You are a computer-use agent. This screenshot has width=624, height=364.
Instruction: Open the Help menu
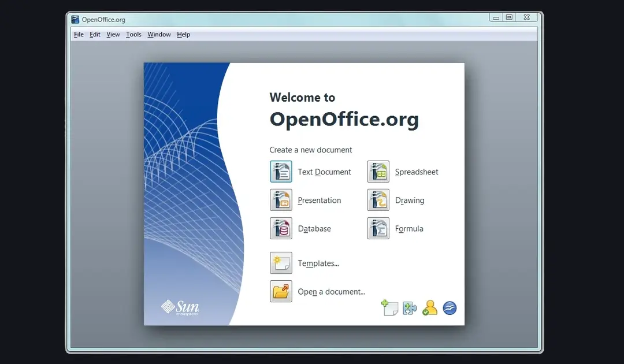point(184,35)
